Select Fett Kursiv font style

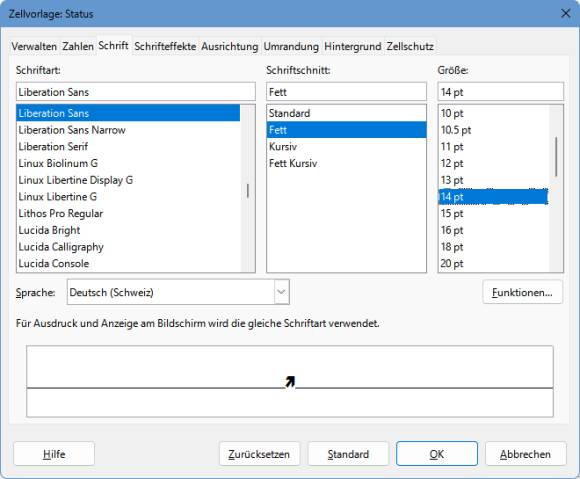pos(346,163)
